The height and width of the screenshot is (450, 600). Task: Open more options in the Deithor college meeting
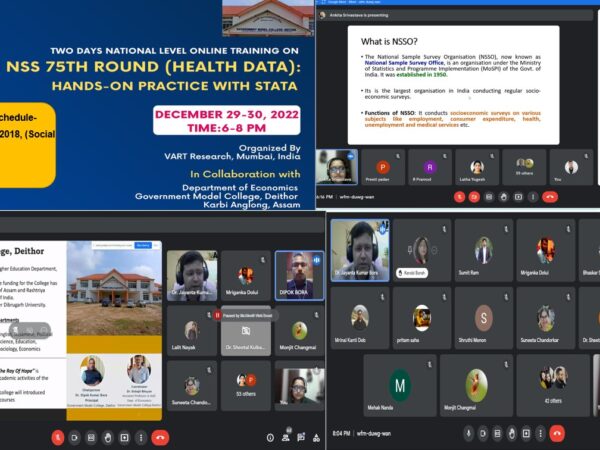click(x=141, y=437)
